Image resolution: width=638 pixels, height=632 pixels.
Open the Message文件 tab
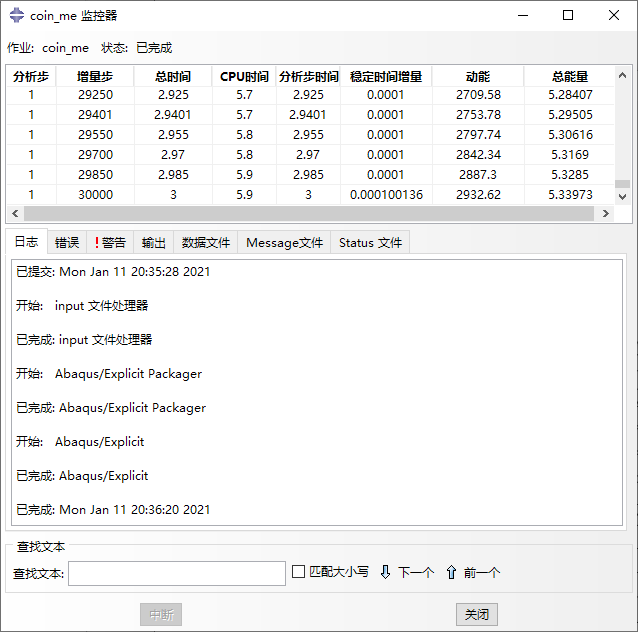pos(284,243)
